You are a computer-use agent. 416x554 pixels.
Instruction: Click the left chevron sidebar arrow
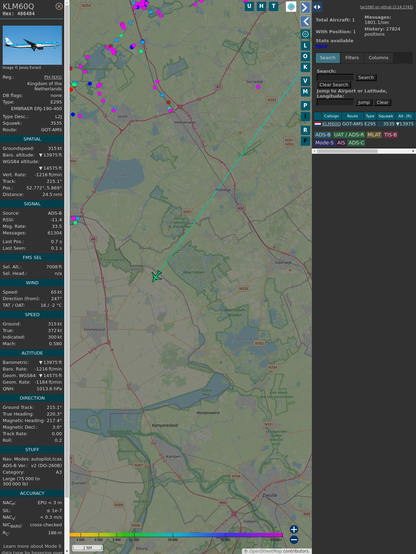click(x=305, y=22)
